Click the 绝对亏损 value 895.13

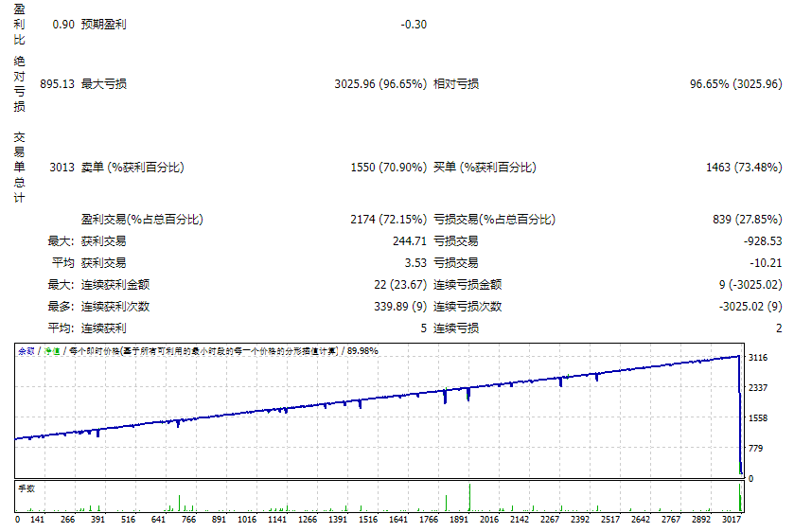click(x=57, y=84)
